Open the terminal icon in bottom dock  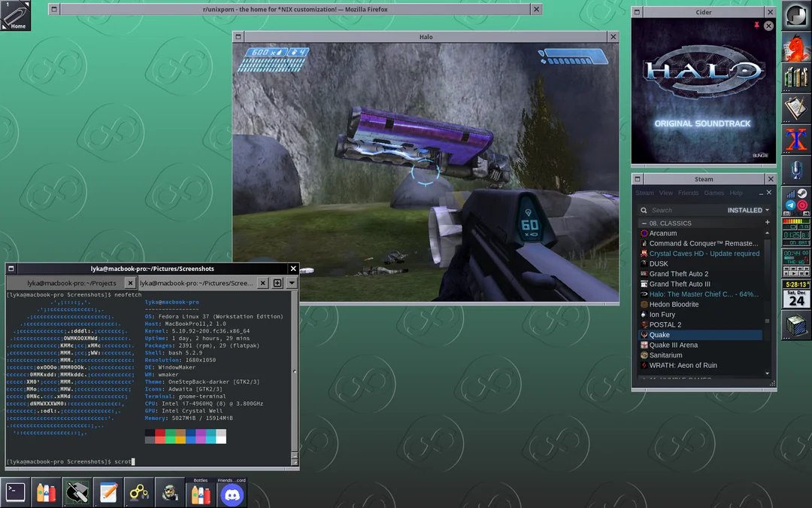(x=15, y=492)
